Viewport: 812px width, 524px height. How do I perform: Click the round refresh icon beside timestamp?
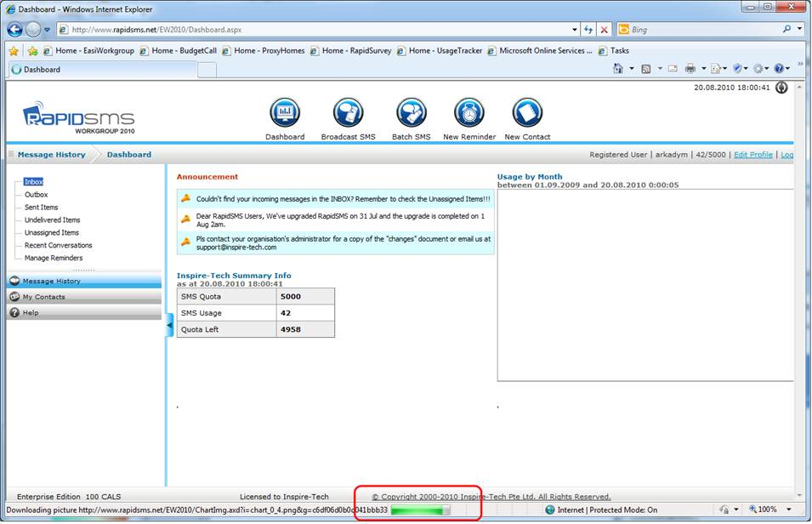coord(781,88)
